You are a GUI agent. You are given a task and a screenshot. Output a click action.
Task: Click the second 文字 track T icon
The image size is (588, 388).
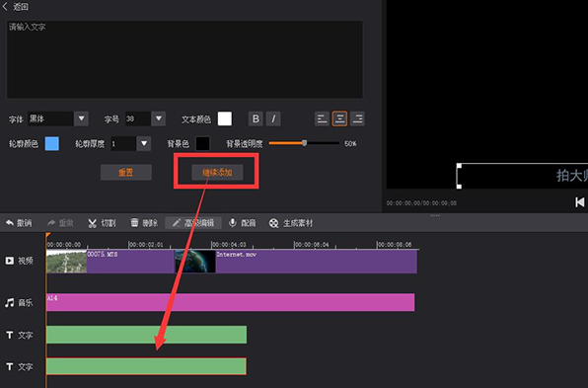click(x=10, y=366)
